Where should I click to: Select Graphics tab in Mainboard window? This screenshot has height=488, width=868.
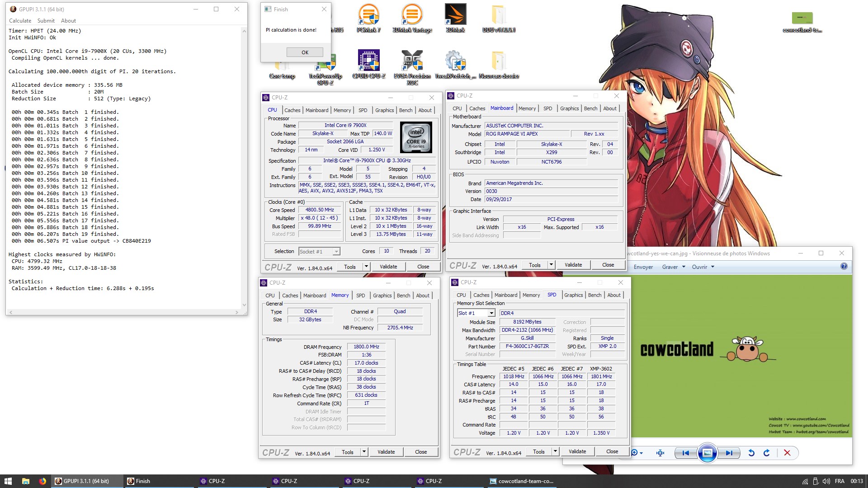coord(569,108)
